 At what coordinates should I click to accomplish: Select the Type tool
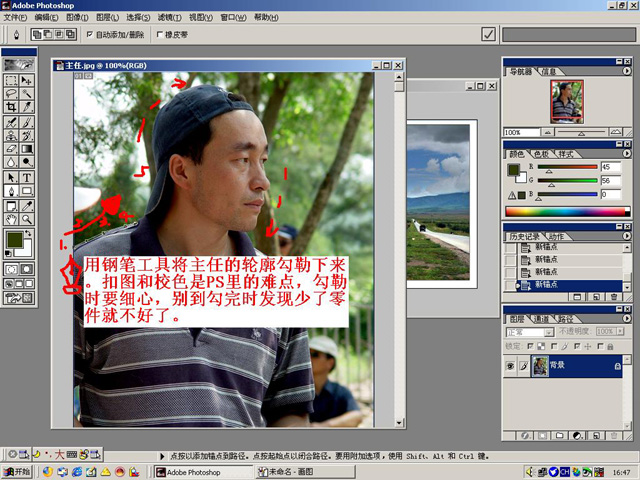(x=27, y=178)
